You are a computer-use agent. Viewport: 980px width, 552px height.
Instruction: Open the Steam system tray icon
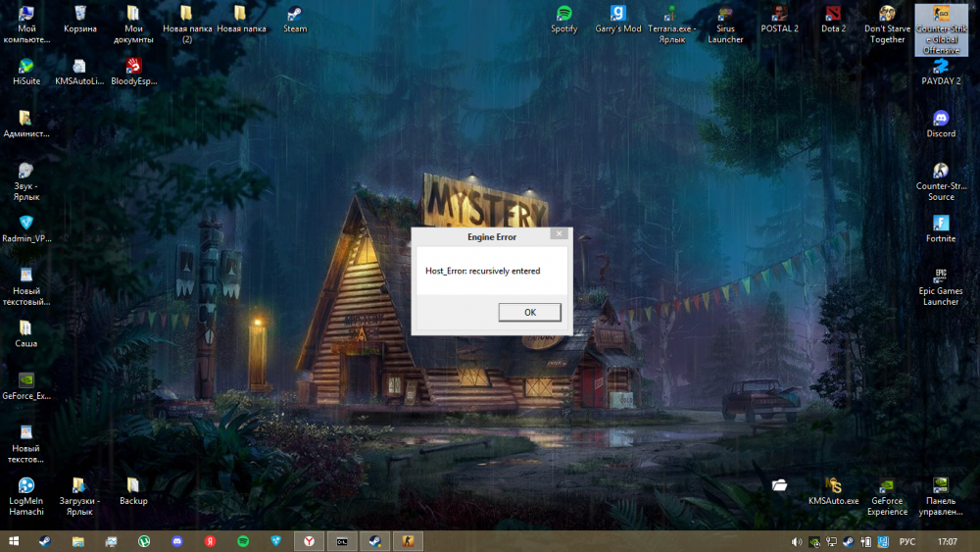click(848, 542)
